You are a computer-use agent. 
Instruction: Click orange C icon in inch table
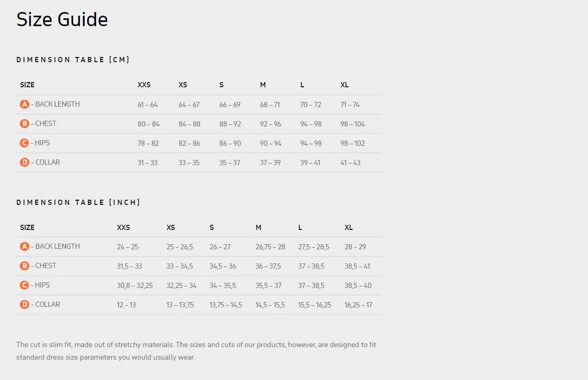coord(24,285)
